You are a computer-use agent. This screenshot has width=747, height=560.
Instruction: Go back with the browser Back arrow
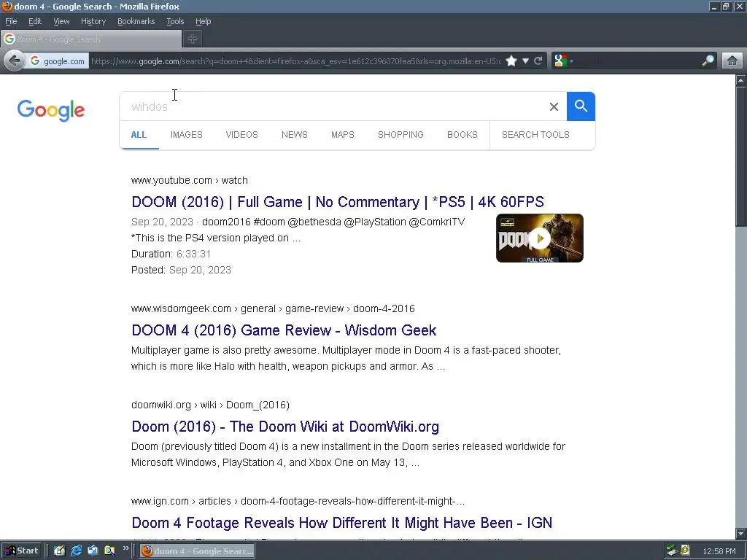point(15,61)
